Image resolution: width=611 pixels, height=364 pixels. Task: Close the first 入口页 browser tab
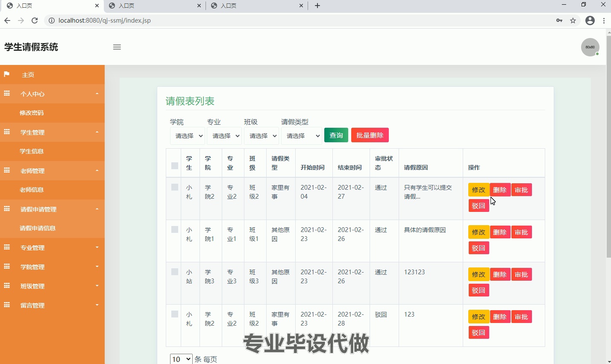[97, 6]
